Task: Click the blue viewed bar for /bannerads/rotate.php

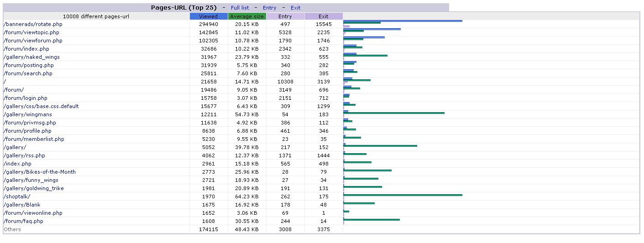Action: [x=403, y=21]
